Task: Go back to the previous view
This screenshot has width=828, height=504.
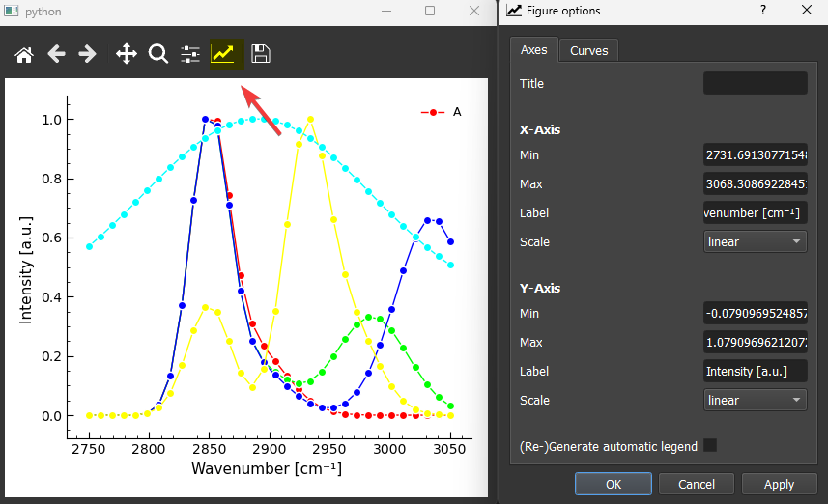Action: point(56,54)
